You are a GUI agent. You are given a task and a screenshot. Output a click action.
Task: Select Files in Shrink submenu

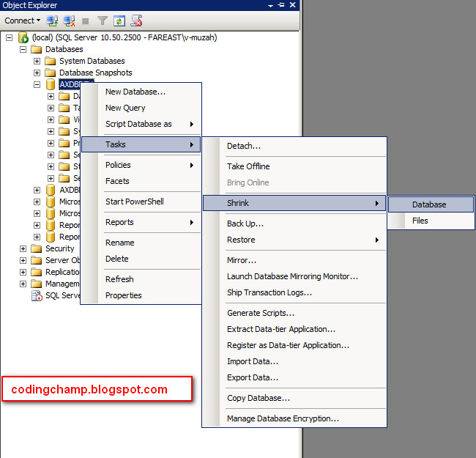click(x=431, y=221)
